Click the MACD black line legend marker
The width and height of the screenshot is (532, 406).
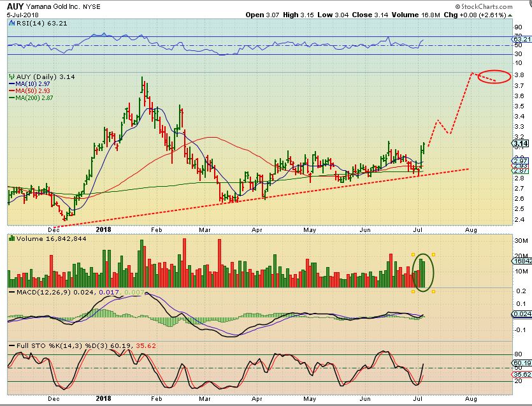pyautogui.click(x=12, y=292)
